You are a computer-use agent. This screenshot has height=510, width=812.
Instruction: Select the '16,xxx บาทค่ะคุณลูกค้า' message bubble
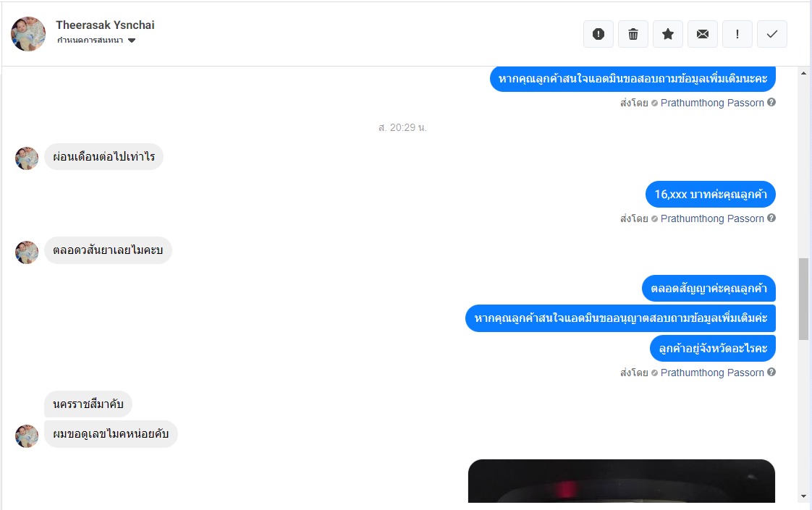coord(711,194)
